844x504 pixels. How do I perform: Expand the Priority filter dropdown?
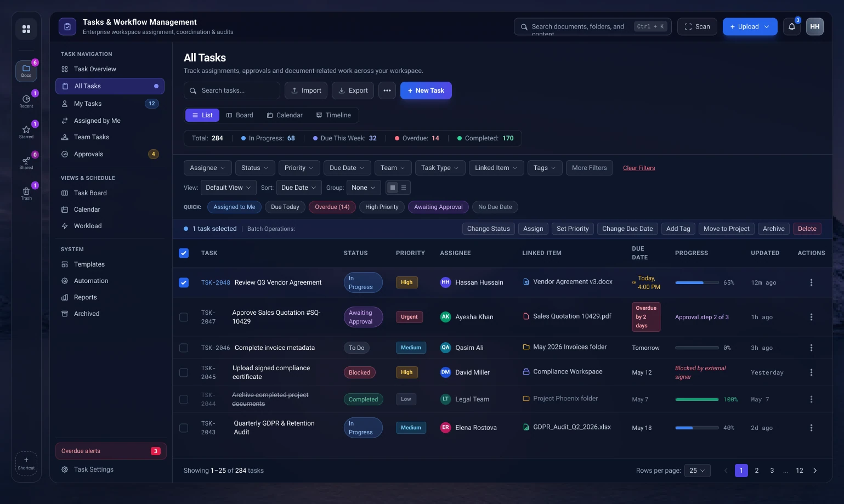(x=299, y=168)
